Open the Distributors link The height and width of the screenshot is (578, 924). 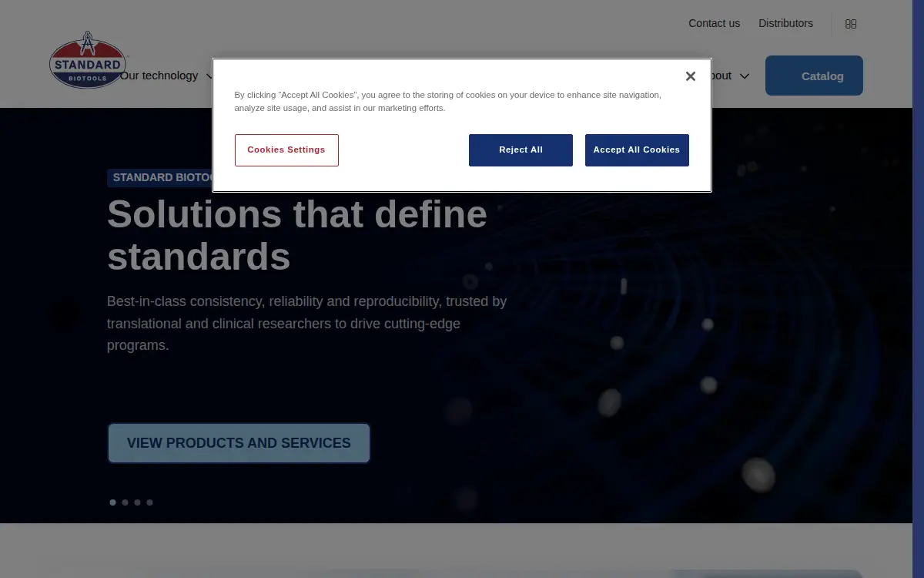(x=785, y=23)
